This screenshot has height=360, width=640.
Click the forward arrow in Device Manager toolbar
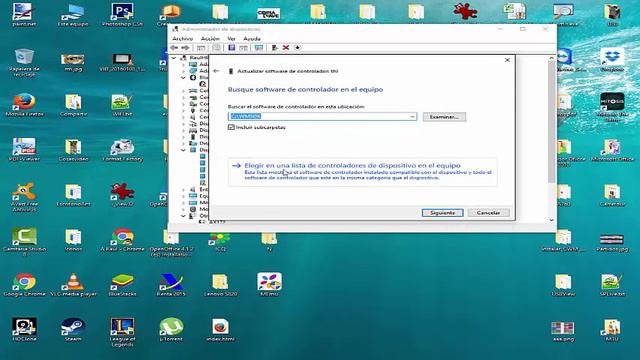[x=185, y=48]
